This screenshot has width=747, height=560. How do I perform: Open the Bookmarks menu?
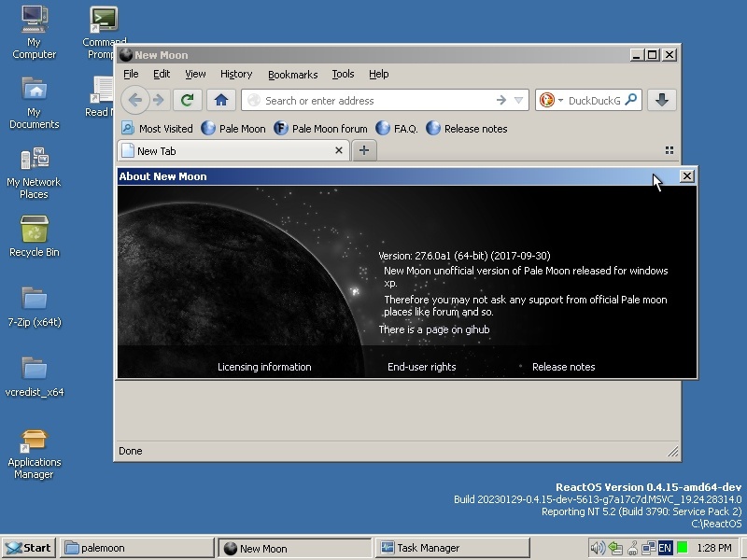[x=292, y=75]
